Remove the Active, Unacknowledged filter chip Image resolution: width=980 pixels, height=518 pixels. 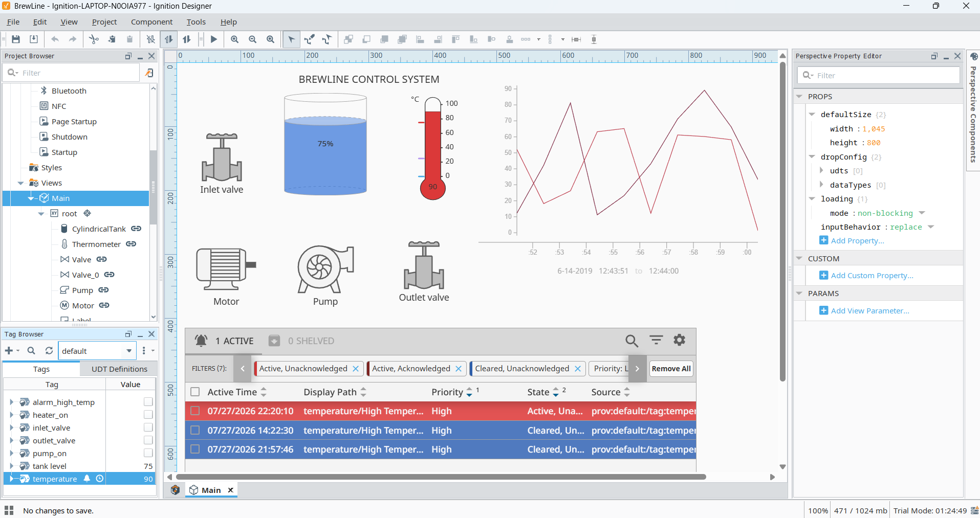[356, 369]
